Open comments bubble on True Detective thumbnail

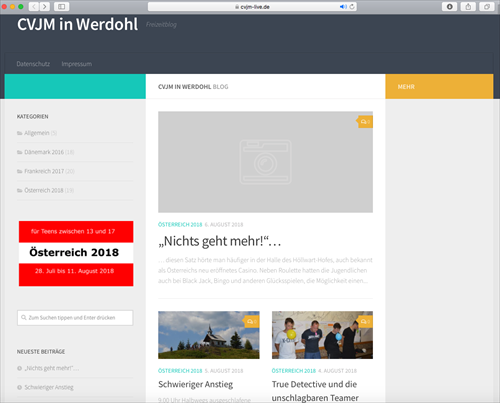[365, 322]
